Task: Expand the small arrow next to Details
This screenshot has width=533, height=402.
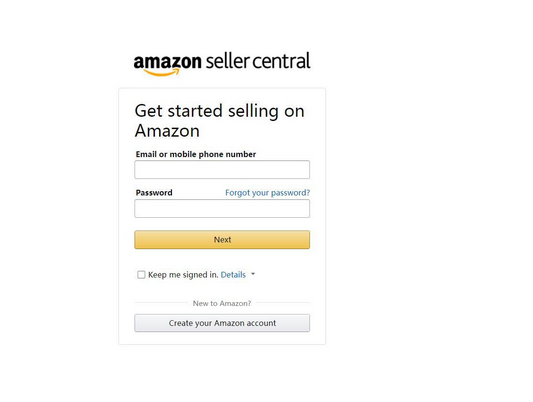Action: point(253,274)
